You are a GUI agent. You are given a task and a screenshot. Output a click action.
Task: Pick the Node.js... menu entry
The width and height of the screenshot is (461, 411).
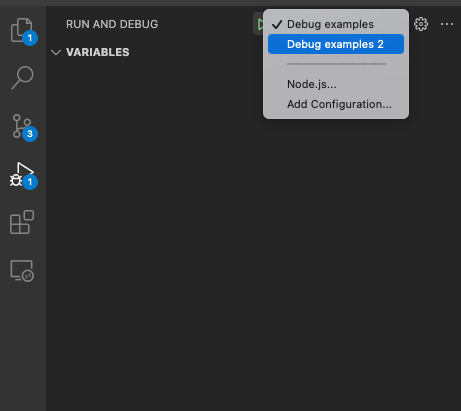[336, 84]
